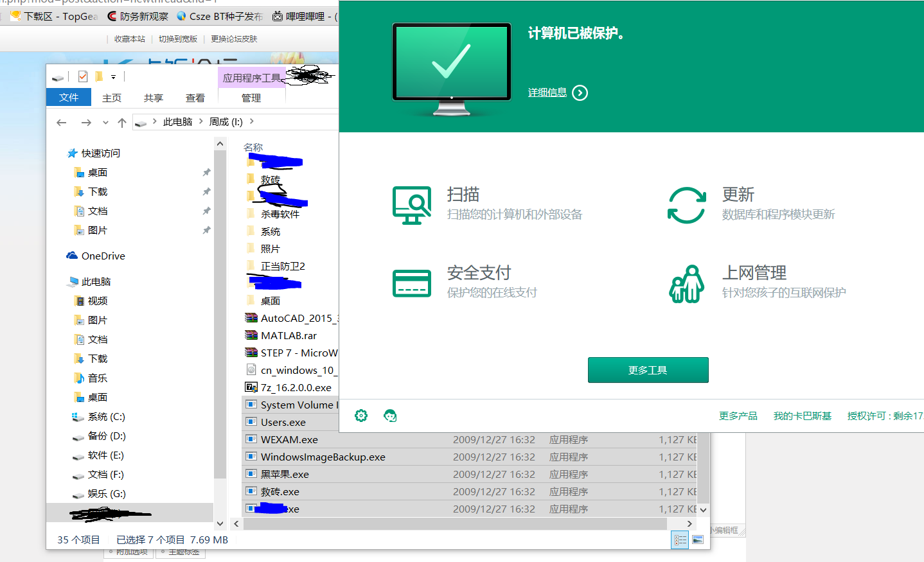This screenshot has width=924, height=562.
Task: Open 查看 ribbon tab
Action: point(195,98)
